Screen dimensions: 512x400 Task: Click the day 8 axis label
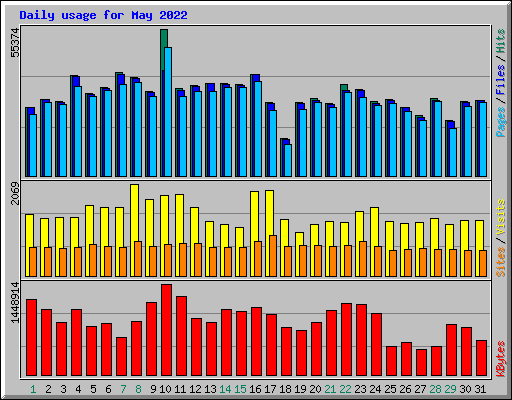tap(138, 389)
